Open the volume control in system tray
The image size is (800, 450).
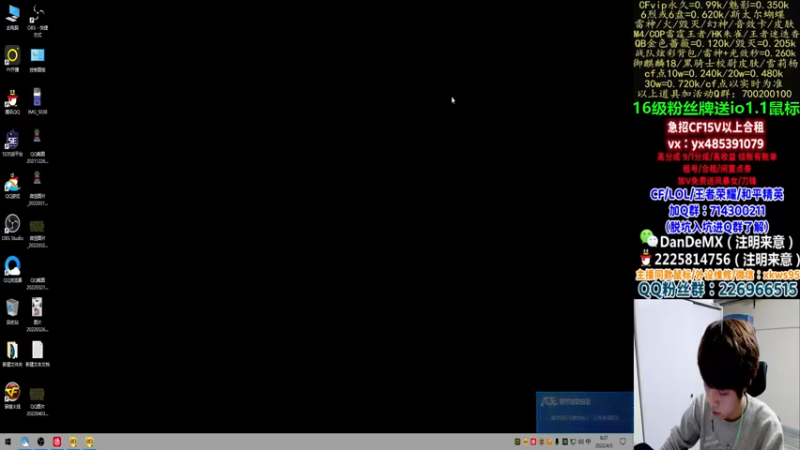coord(581,442)
